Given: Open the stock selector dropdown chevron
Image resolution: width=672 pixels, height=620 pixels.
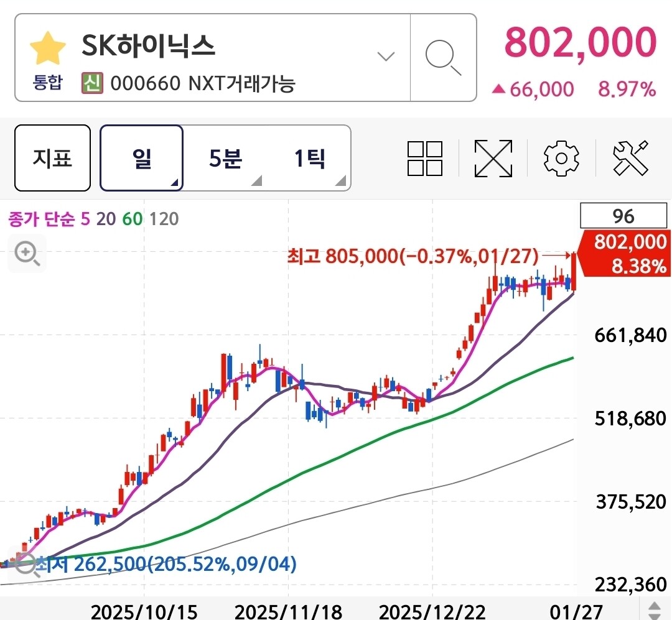Looking at the screenshot, I should coord(386,56).
